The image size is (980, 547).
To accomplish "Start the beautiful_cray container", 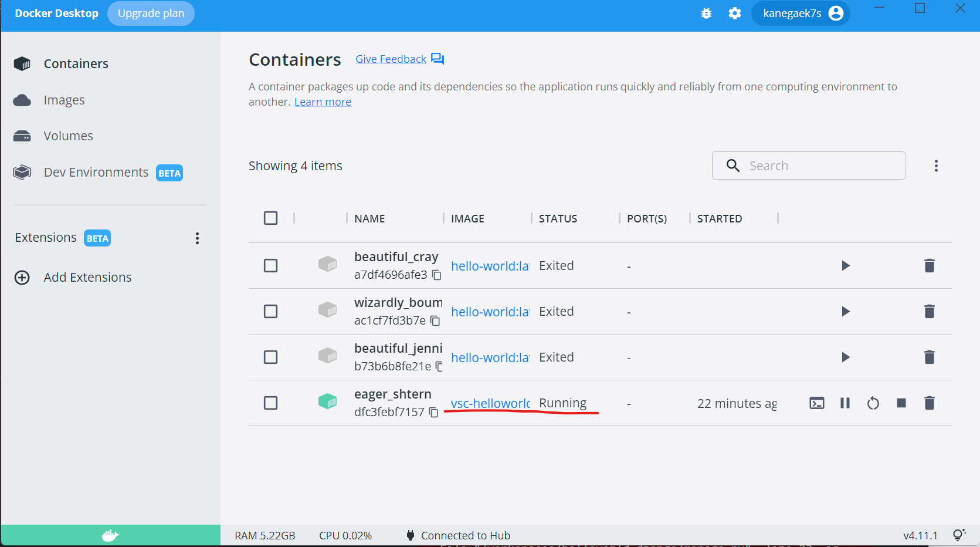I will (x=845, y=266).
